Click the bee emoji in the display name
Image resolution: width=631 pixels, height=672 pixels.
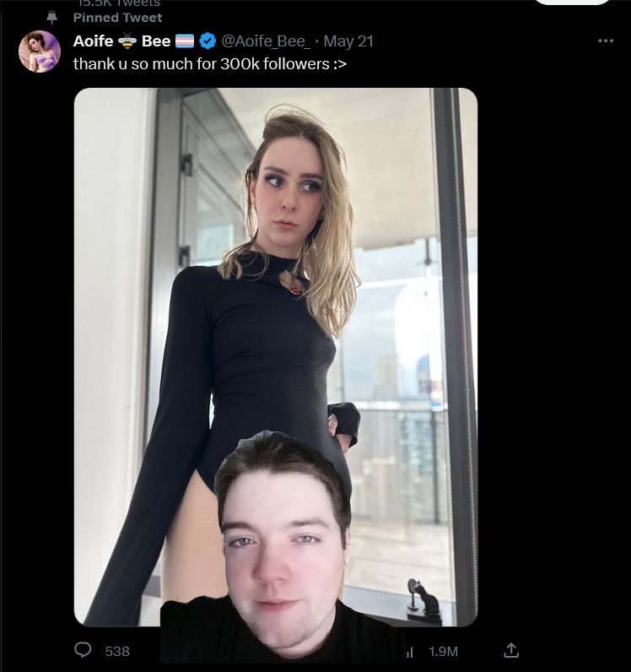(x=127, y=41)
